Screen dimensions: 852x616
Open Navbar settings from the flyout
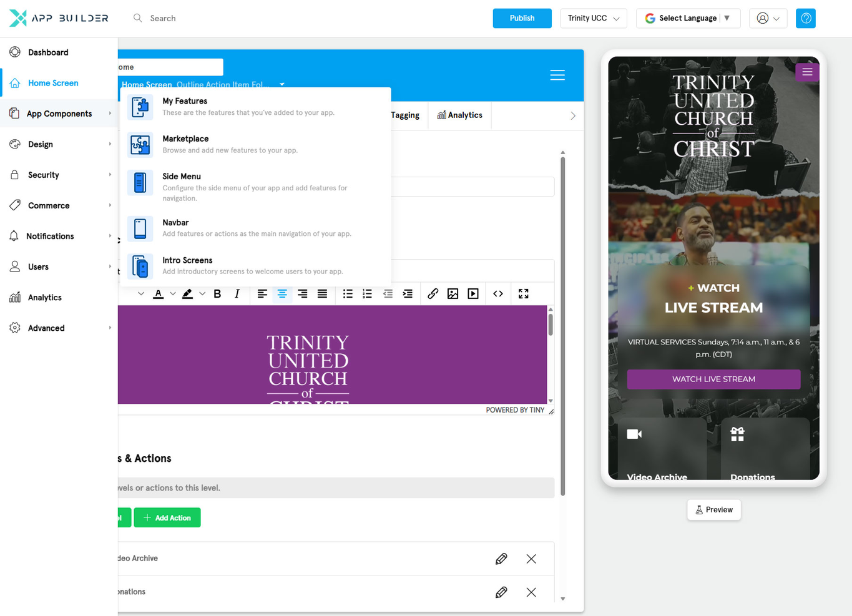point(255,228)
